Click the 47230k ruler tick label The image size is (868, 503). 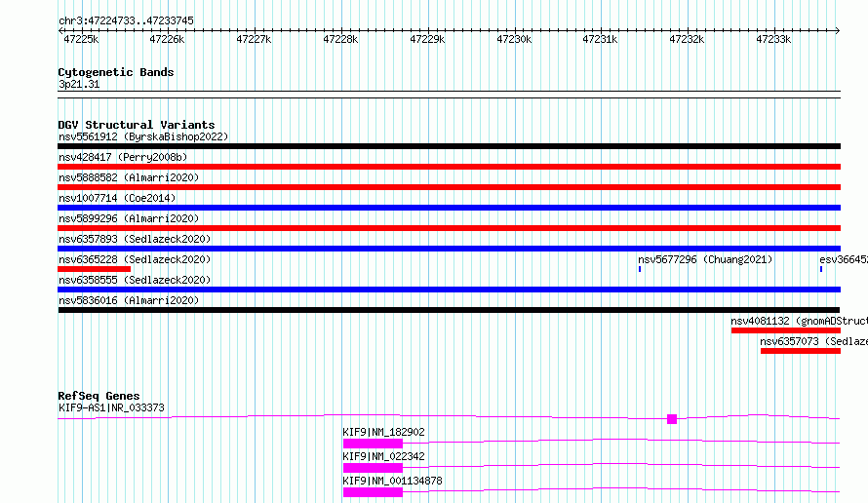tap(514, 39)
